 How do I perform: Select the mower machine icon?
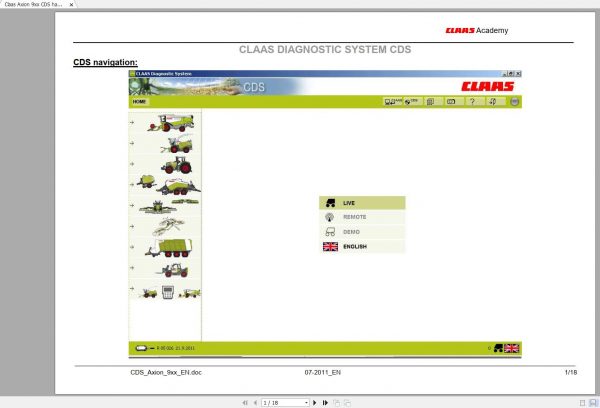tap(169, 206)
